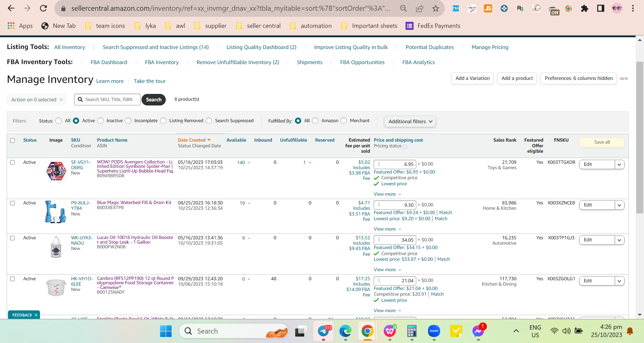Follow the Take the tour link
This screenshot has width=644, height=343.
click(x=150, y=81)
